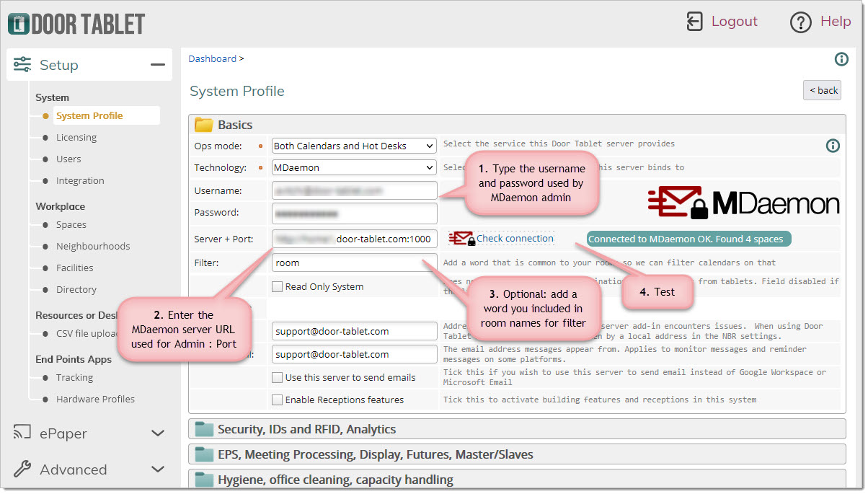Image resolution: width=868 pixels, height=494 pixels.
Task: Tick Enable Receptions features checkbox
Action: click(277, 400)
